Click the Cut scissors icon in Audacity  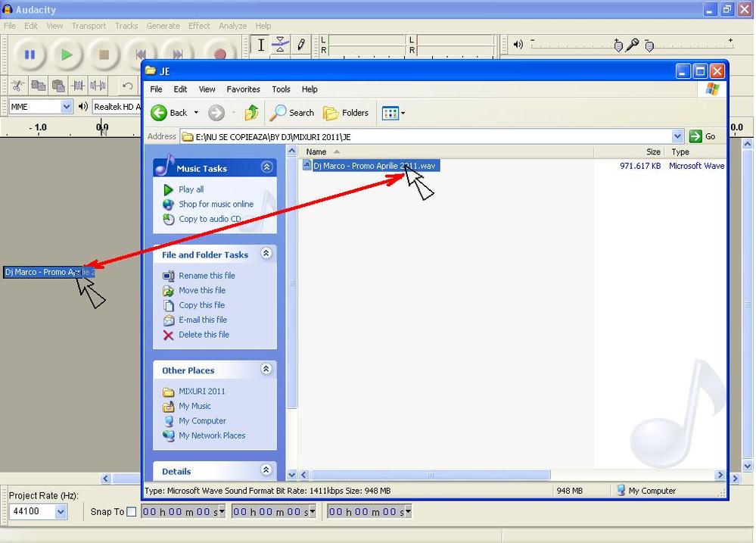click(18, 86)
